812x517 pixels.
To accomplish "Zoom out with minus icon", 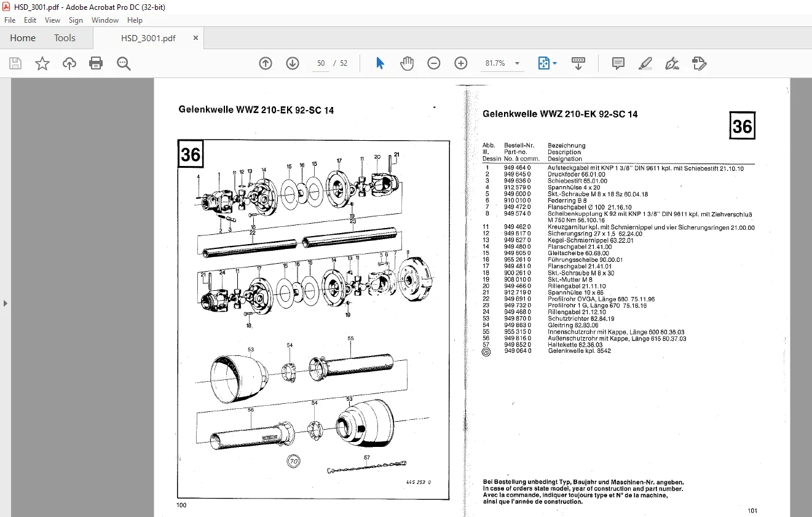I will click(434, 63).
